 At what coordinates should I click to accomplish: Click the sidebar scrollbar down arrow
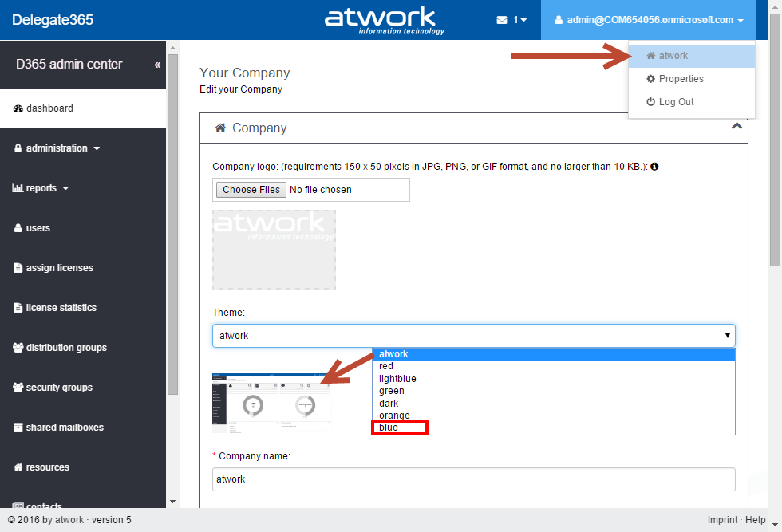[172, 502]
